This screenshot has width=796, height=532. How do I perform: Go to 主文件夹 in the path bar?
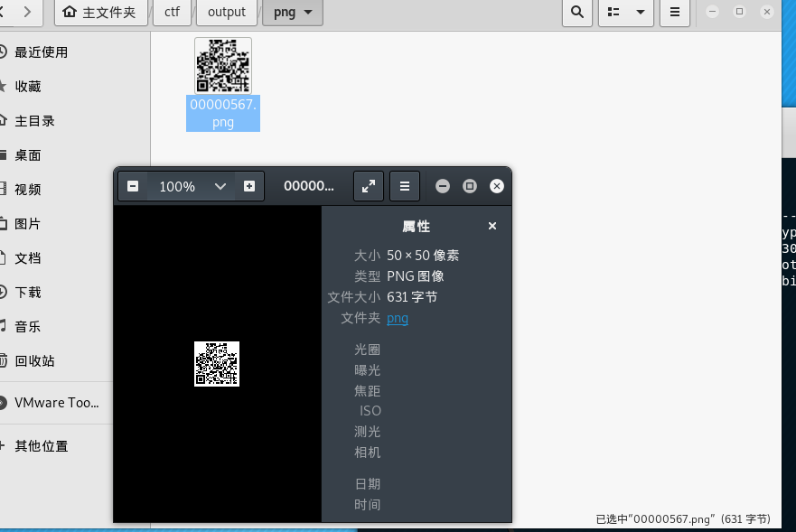coord(100,12)
